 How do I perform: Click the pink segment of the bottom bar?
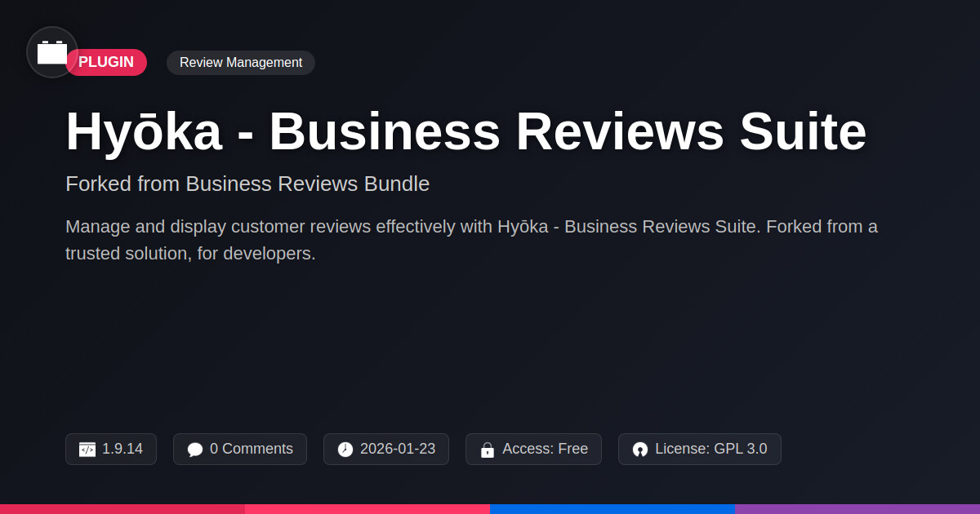click(x=367, y=508)
